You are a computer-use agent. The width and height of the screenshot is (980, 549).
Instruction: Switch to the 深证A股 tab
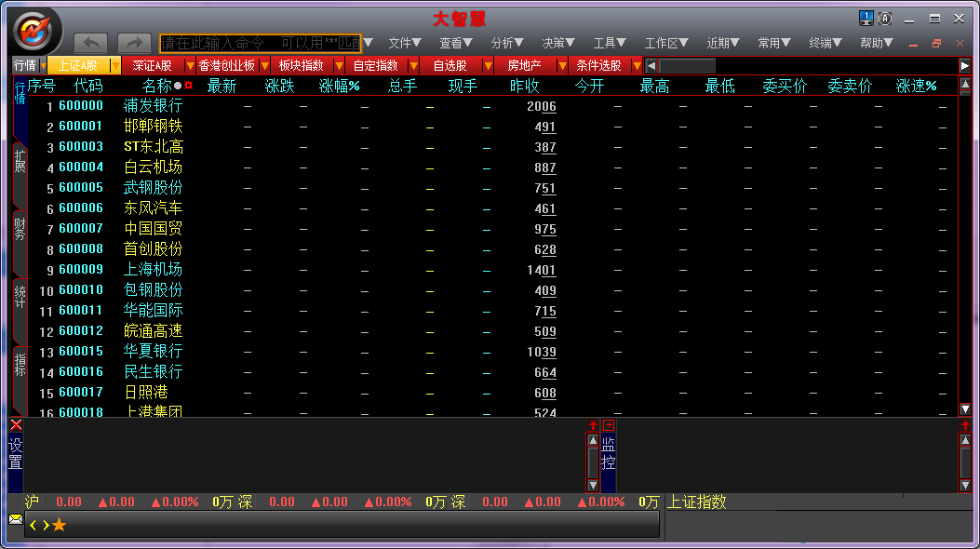[x=152, y=66]
